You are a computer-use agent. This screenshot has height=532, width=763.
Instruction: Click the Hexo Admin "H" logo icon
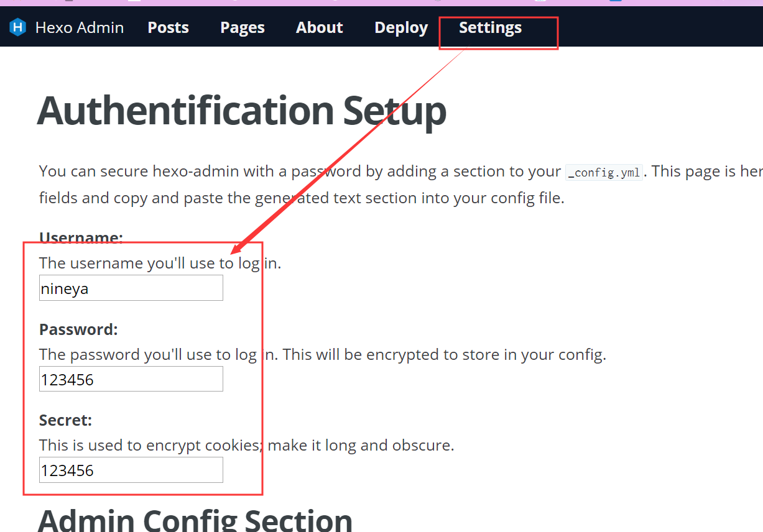pos(17,27)
